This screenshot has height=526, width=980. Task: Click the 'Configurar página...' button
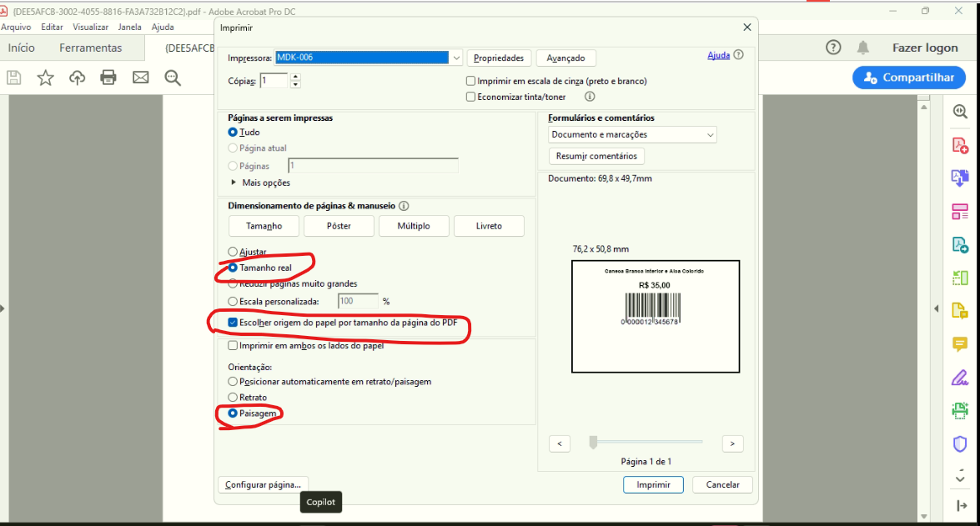pyautogui.click(x=263, y=484)
